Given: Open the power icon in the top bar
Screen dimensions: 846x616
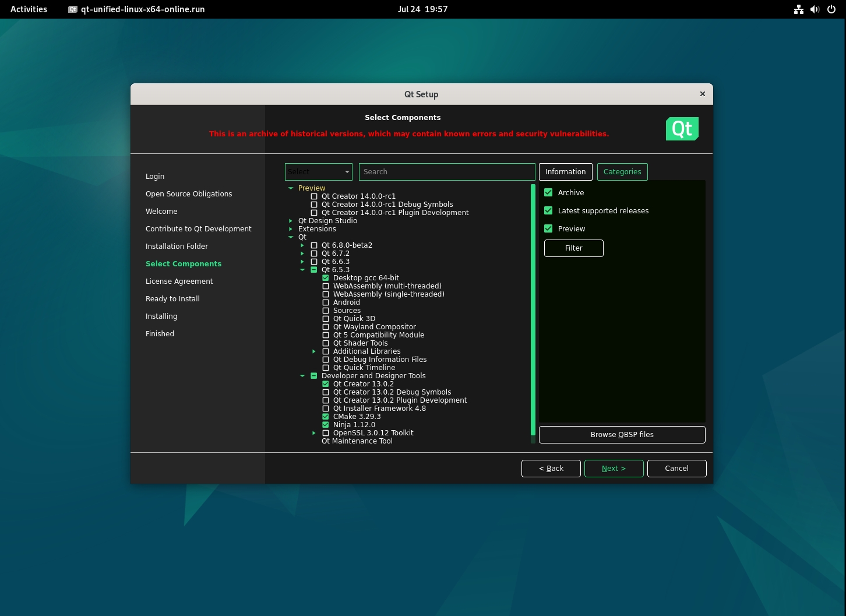Looking at the screenshot, I should point(831,9).
